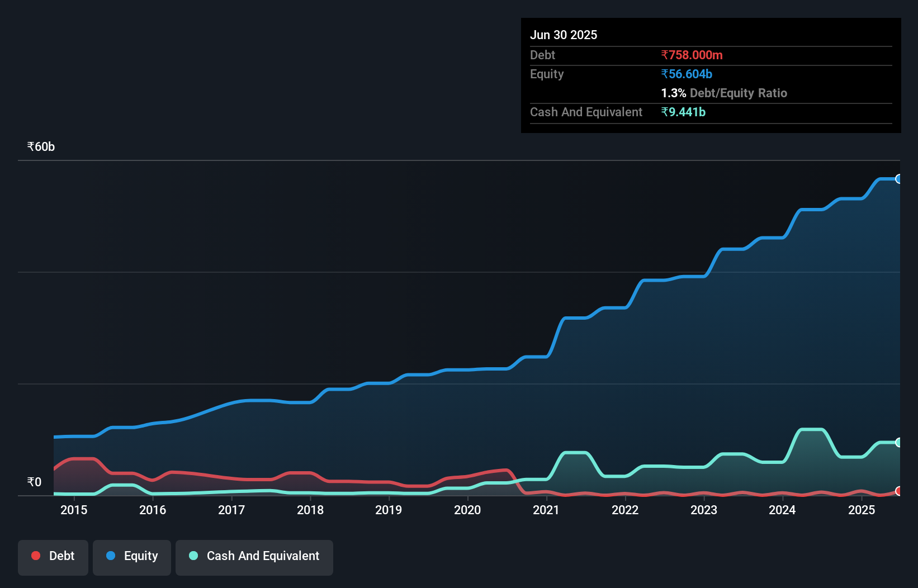Click the ₹0 y-axis label
The image size is (918, 588).
tap(34, 482)
